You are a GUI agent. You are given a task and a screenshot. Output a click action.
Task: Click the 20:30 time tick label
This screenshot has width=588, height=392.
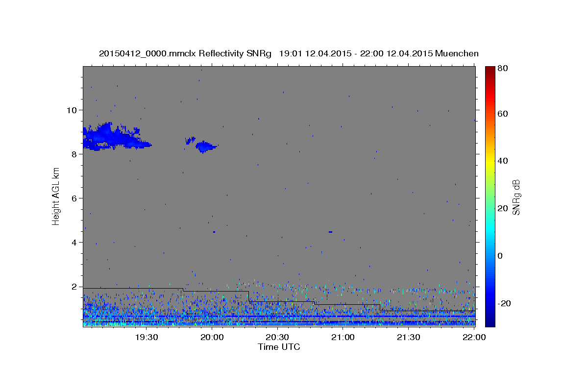point(277,337)
